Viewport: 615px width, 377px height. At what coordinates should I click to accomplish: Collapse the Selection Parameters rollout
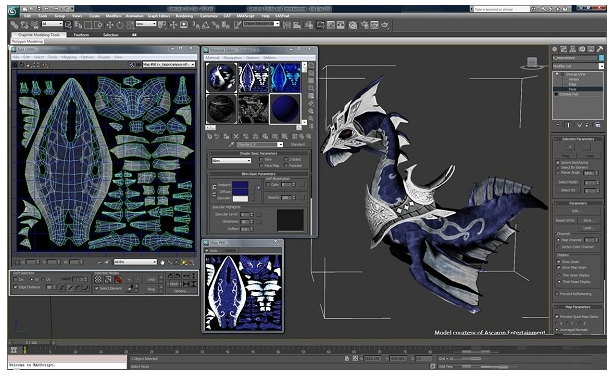click(578, 139)
